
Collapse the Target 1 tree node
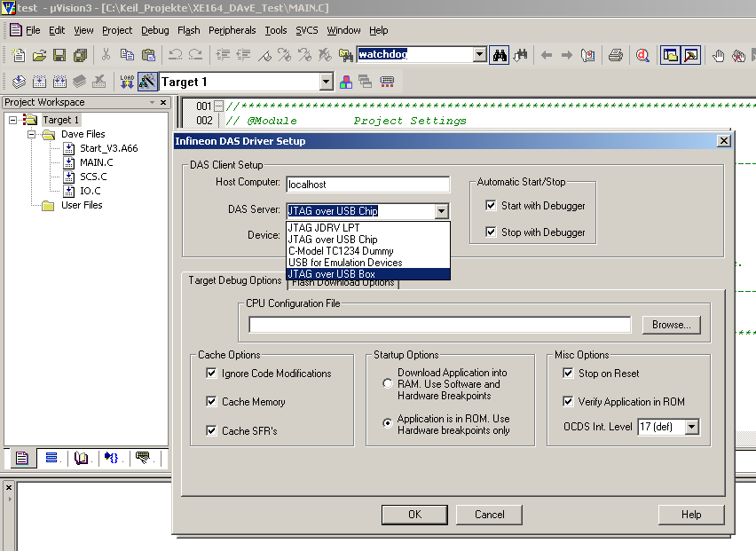13,120
